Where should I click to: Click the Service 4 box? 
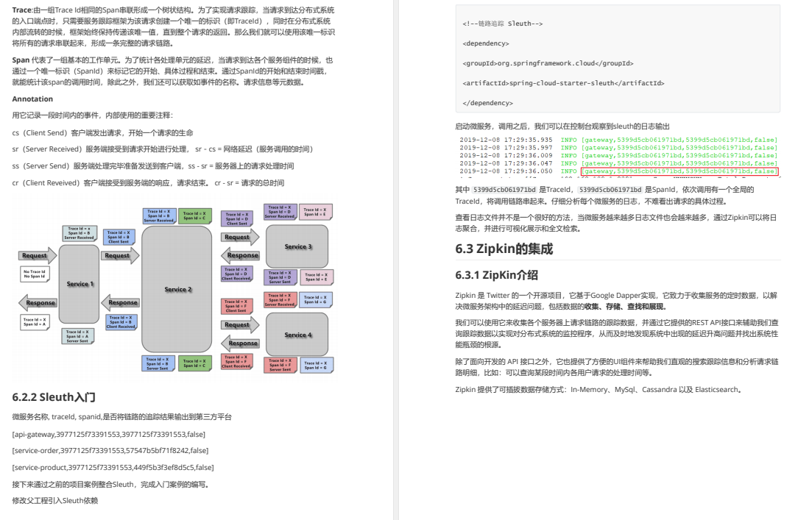pyautogui.click(x=297, y=335)
